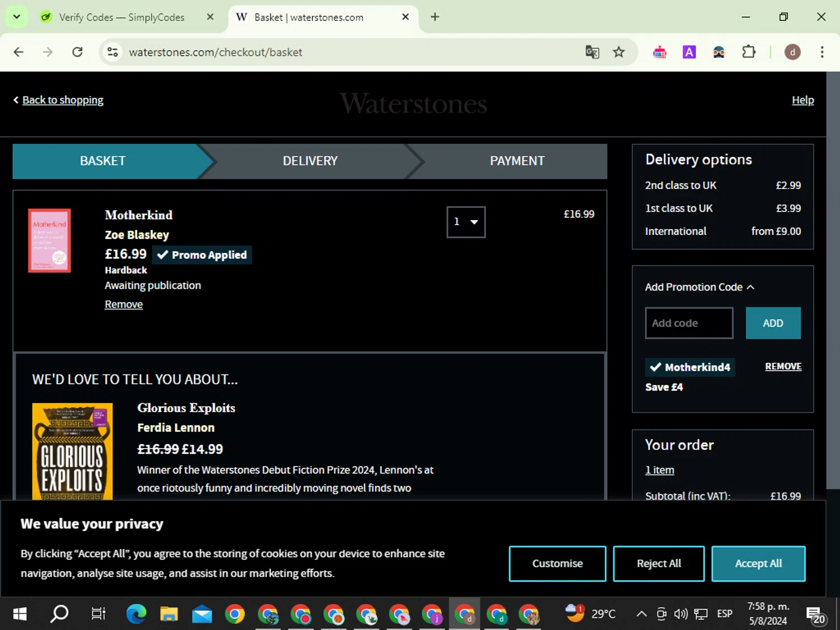The width and height of the screenshot is (840, 630).
Task: Close the Verify Codes SimplyCodes tab
Action: (x=210, y=17)
